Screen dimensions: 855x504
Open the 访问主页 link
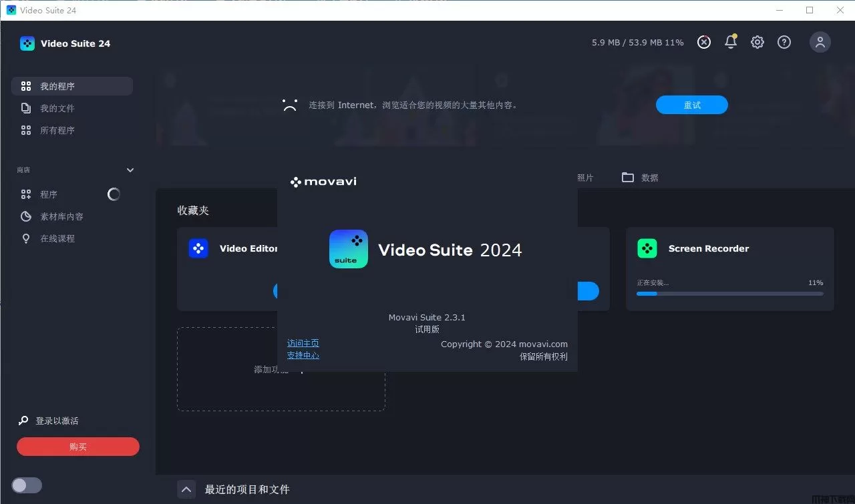click(x=303, y=343)
